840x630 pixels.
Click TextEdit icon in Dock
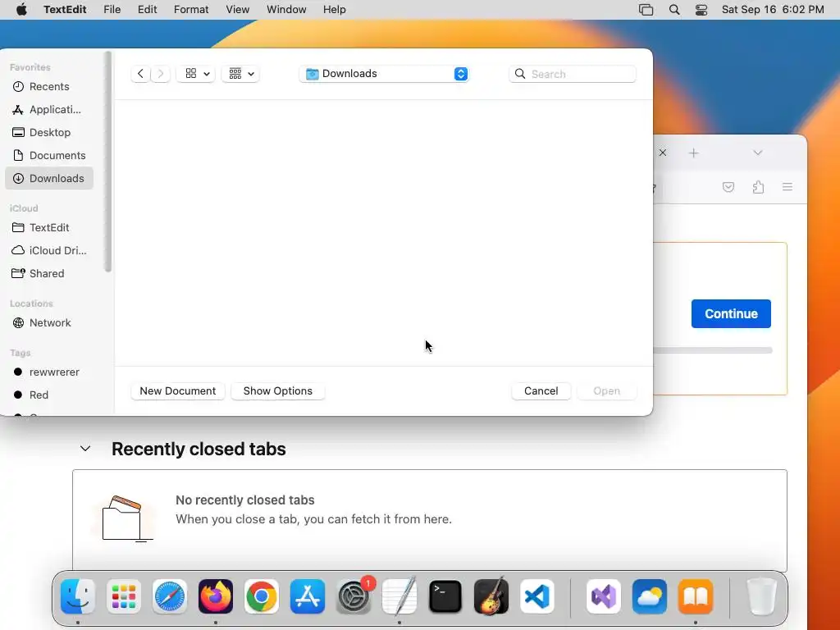coord(399,596)
